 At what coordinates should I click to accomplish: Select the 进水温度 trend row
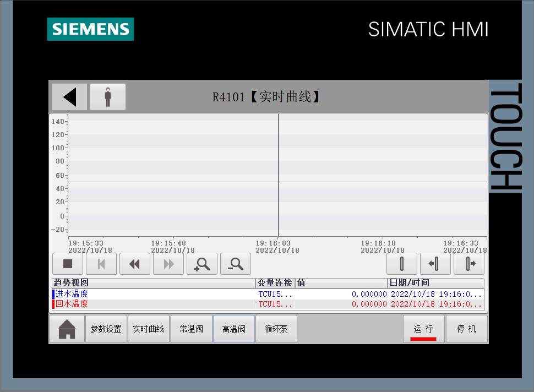pos(268,294)
